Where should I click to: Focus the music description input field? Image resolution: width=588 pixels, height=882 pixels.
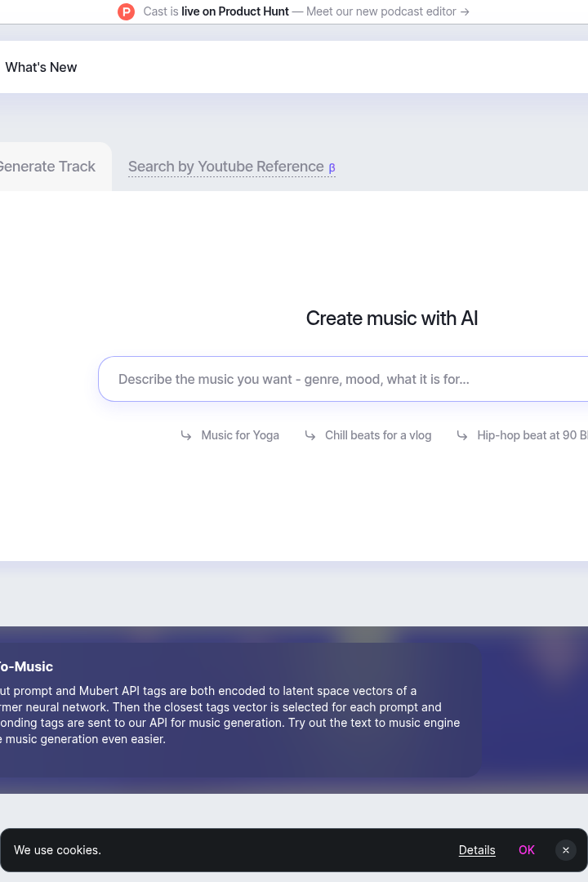tap(343, 379)
